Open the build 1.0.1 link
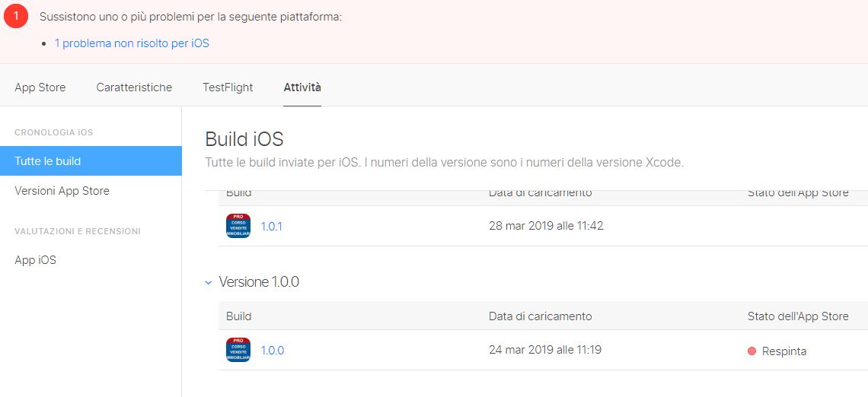This screenshot has height=397, width=868. tap(272, 226)
